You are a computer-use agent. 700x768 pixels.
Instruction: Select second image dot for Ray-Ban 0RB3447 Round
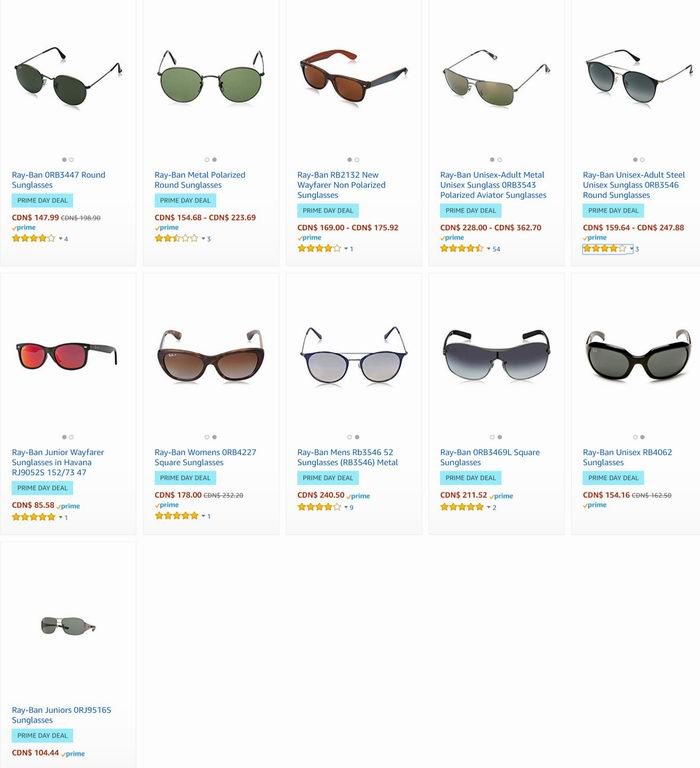(x=71, y=159)
